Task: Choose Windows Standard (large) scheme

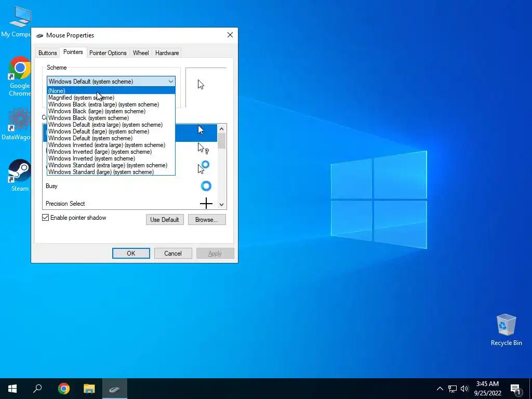Action: (x=111, y=172)
